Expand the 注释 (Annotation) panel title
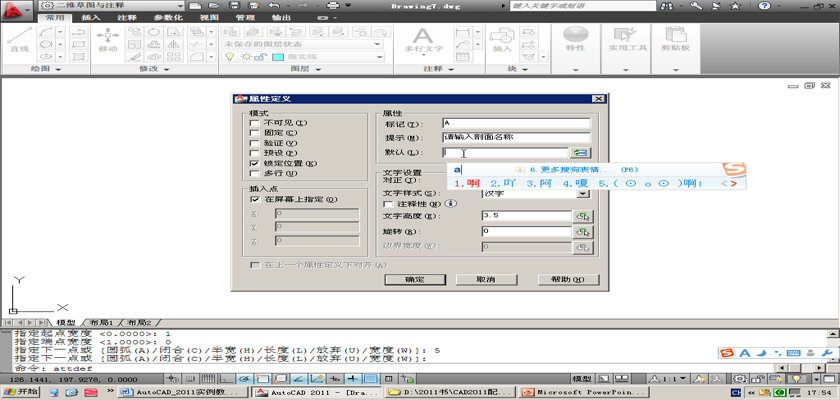 (x=439, y=69)
